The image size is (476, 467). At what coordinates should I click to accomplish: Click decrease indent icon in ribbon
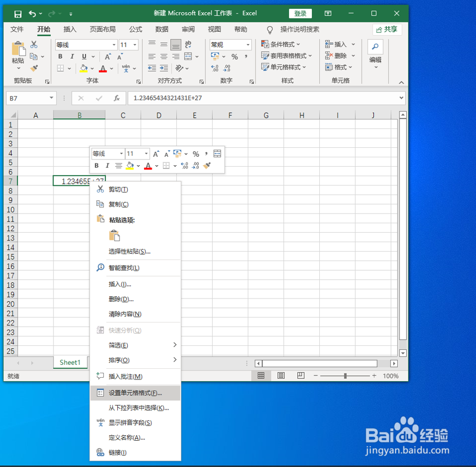152,68
